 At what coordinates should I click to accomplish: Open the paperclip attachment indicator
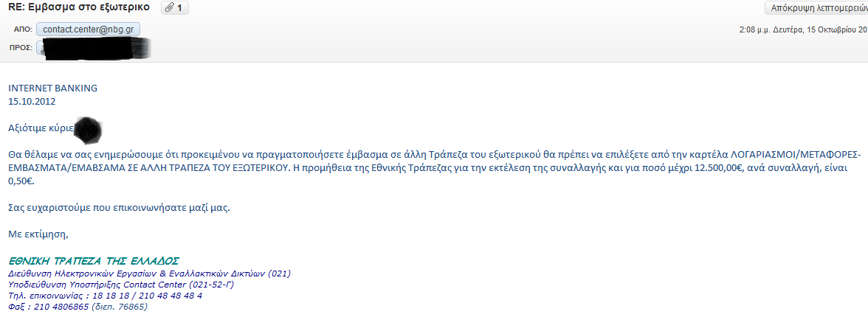(174, 7)
